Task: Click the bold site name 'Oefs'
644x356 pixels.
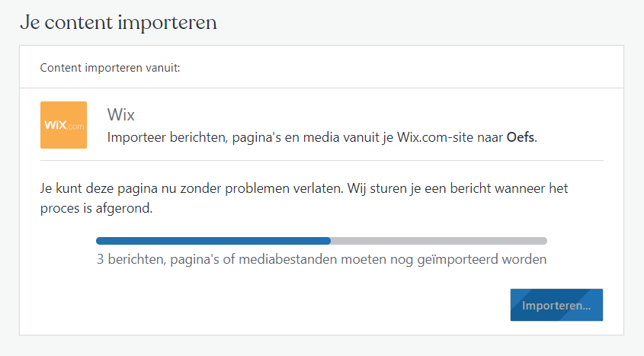Action: tap(521, 137)
